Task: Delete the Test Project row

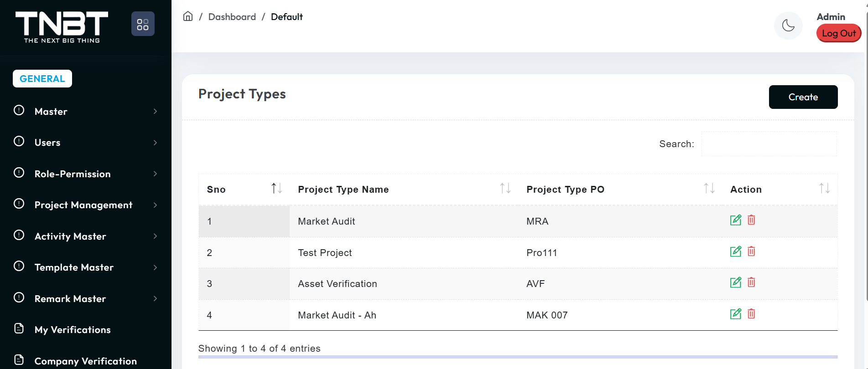Action: [751, 251]
